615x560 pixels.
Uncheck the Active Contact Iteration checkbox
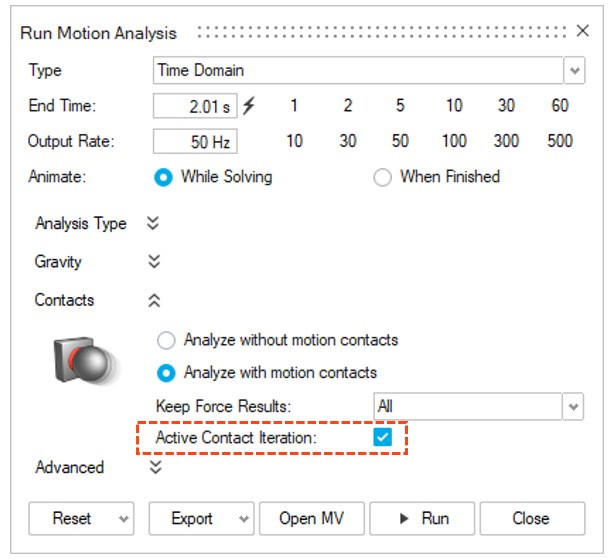pos(382,438)
